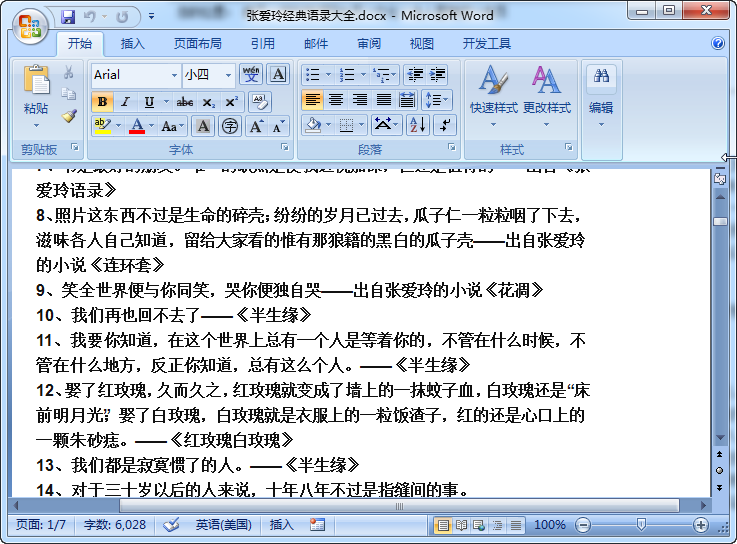Center align the text
Screen dimensions: 737x544
click(336, 99)
